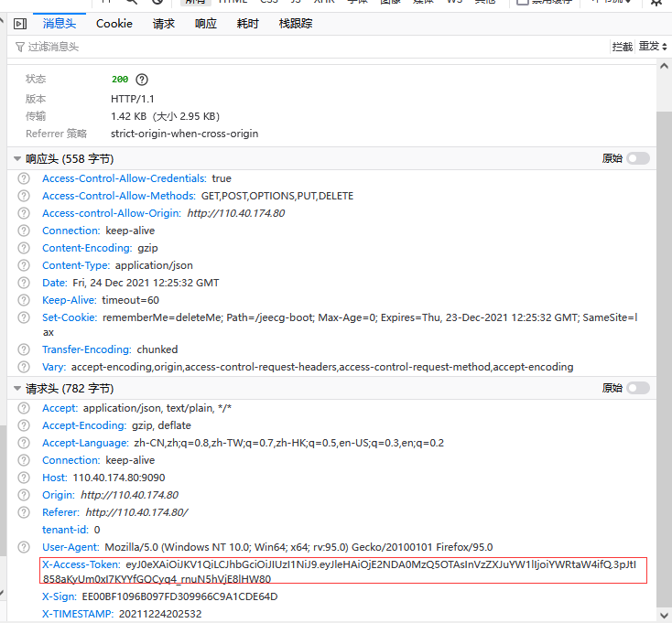Viewport: 672px width, 623px height.
Task: Select the Transfer-Encoding value chunked
Action: click(157, 349)
